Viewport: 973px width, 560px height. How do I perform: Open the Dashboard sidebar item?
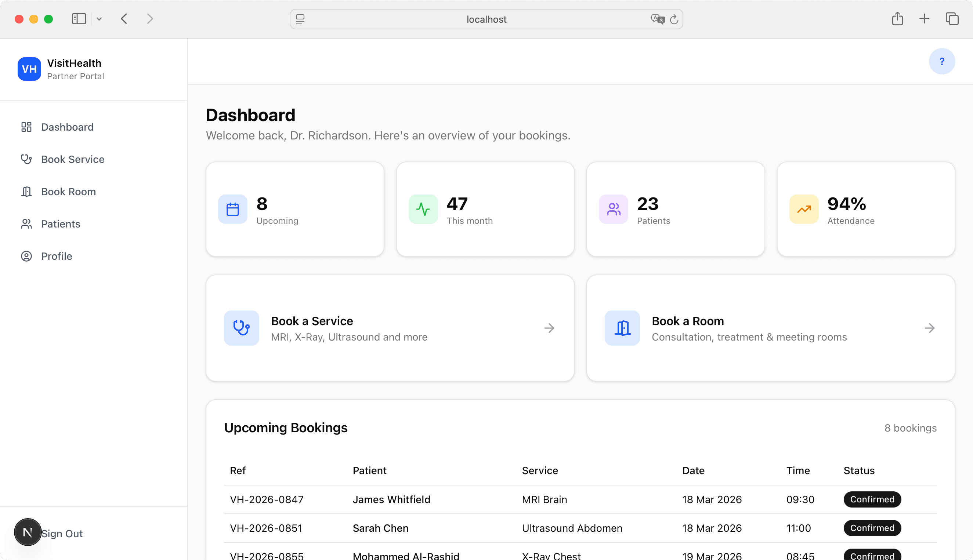click(94, 127)
